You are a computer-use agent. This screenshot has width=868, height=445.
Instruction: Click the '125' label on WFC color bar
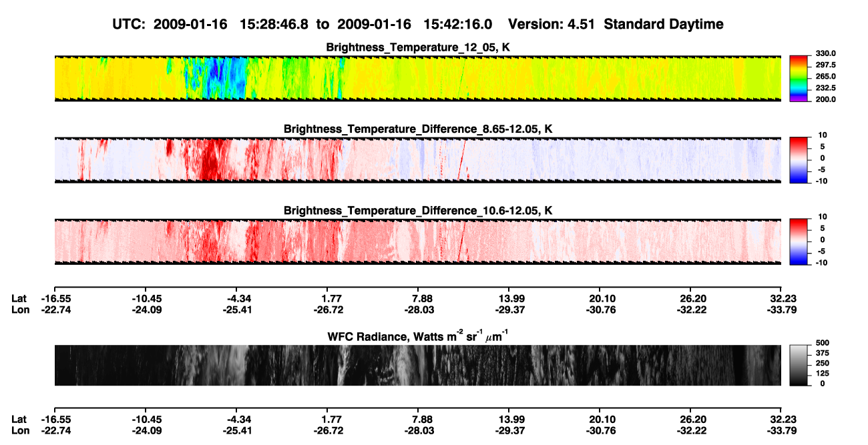point(823,374)
